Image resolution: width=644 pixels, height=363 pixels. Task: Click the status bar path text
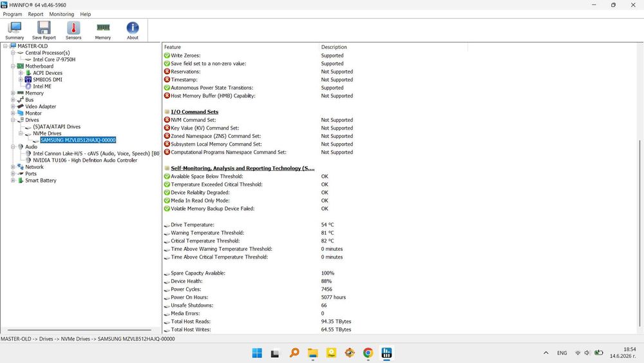pyautogui.click(x=88, y=338)
